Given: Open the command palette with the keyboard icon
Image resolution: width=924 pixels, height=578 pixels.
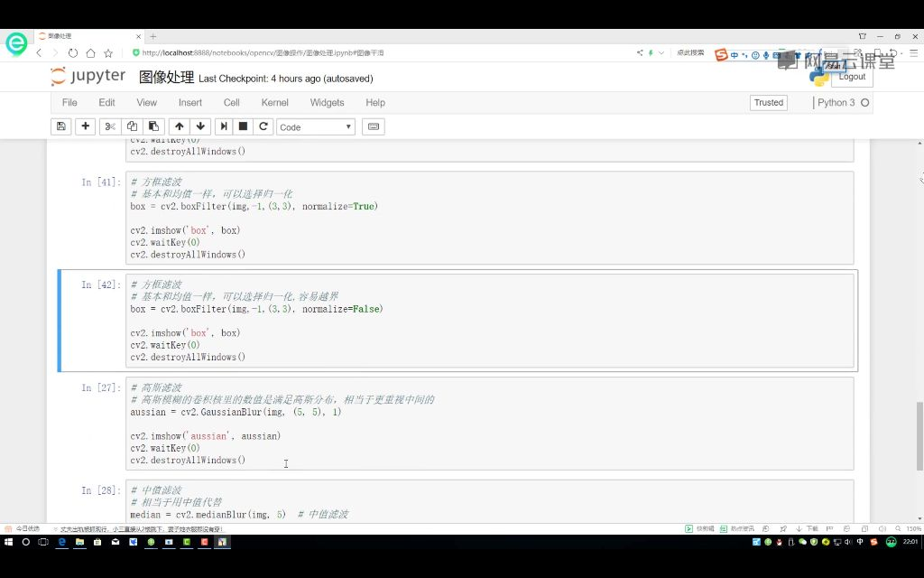Looking at the screenshot, I should point(373,126).
